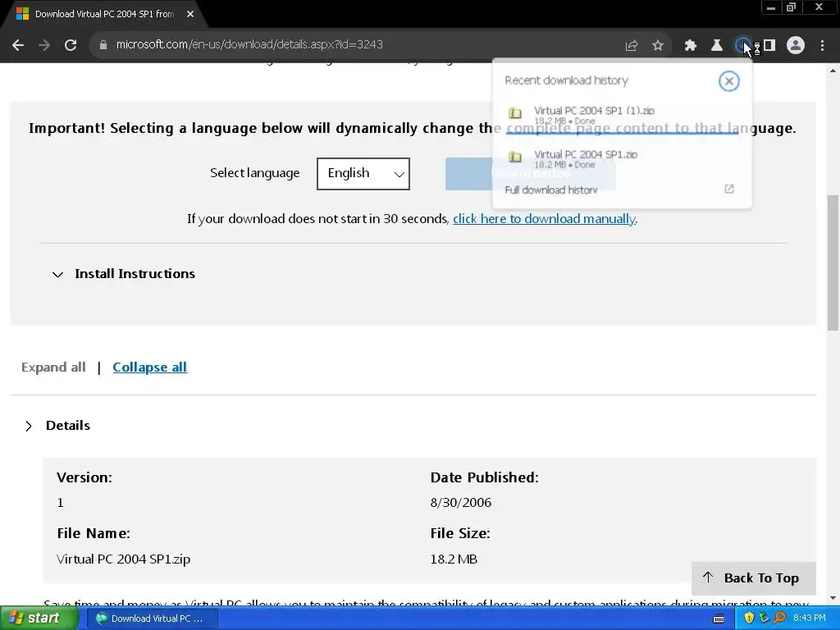Close the Recent download history popup
Viewport: 840px width, 630px height.
pos(728,81)
